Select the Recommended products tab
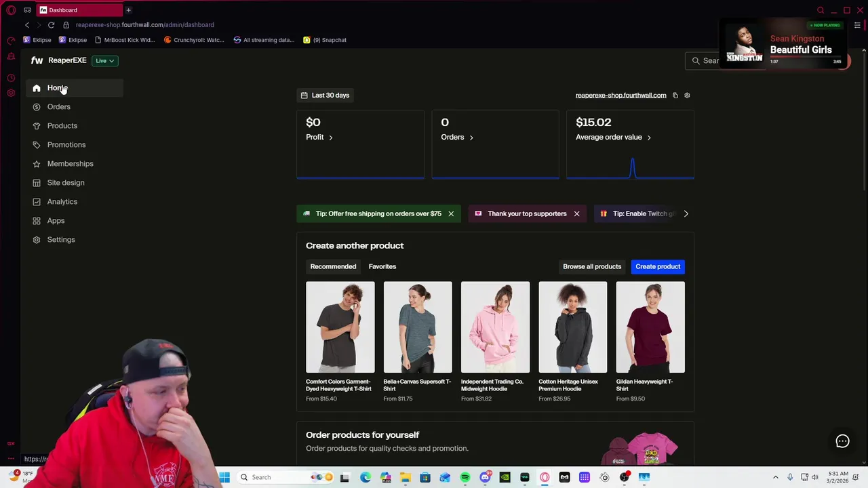 [x=333, y=266]
